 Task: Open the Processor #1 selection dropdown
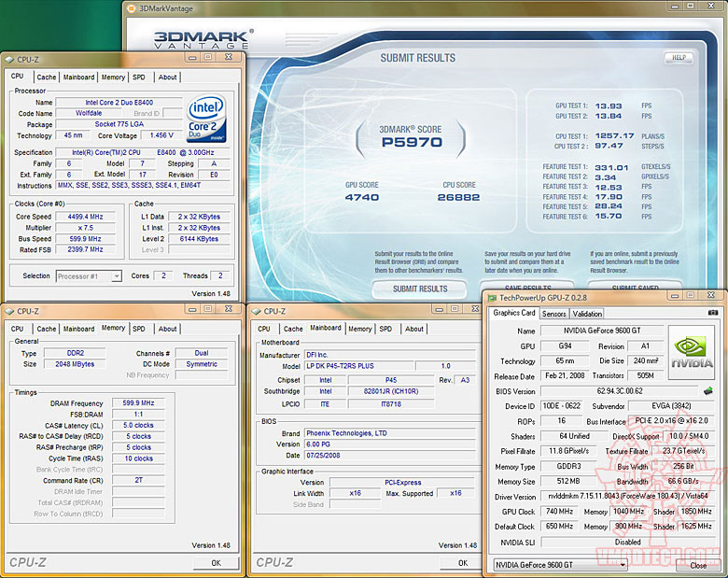click(x=90, y=276)
